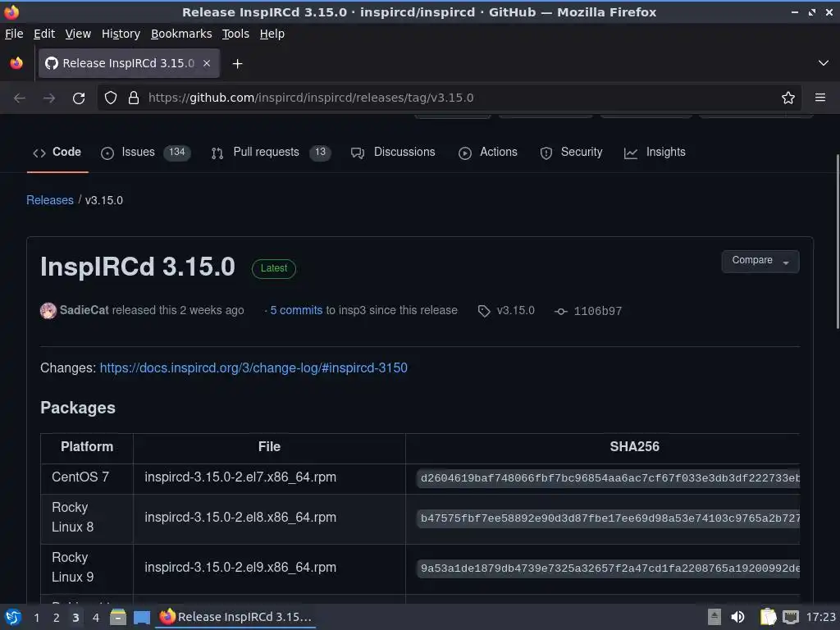Click the Security shield icon in repo nav
The width and height of the screenshot is (840, 630).
pos(546,153)
